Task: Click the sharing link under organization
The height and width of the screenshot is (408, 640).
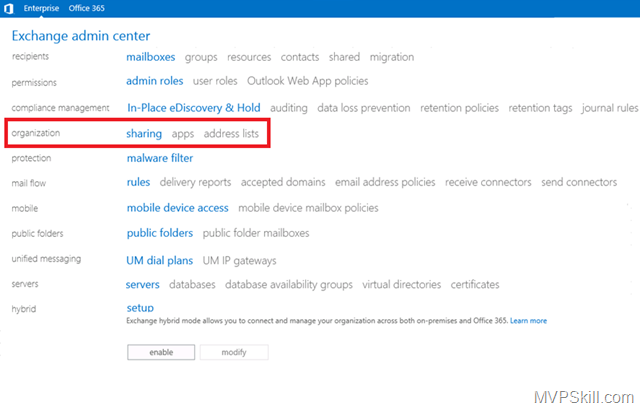Action: 144,133
